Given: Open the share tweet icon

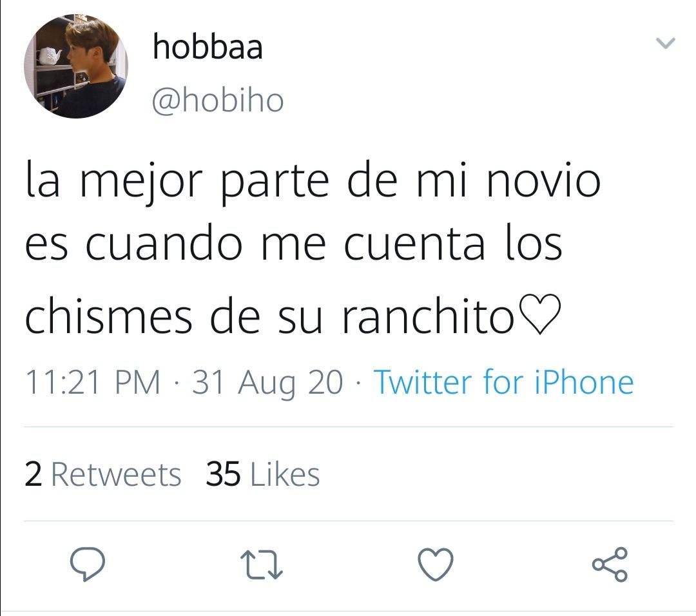Looking at the screenshot, I should [x=610, y=564].
